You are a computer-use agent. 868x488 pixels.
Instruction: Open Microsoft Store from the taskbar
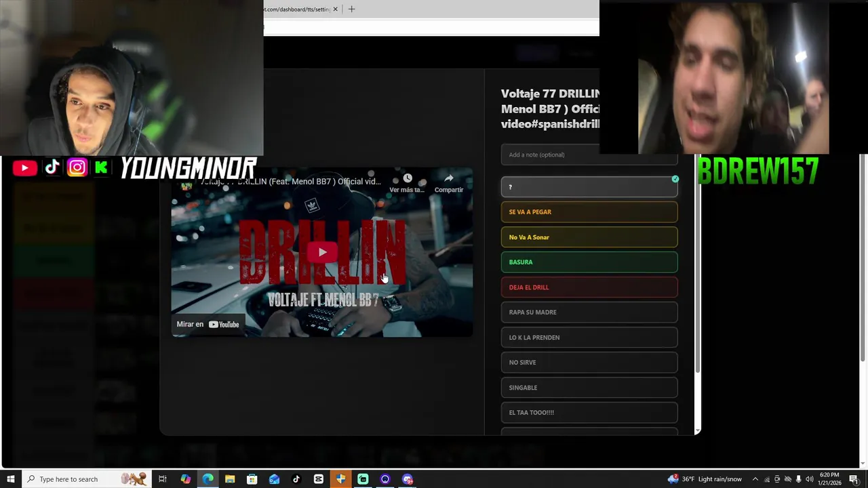pos(252,479)
